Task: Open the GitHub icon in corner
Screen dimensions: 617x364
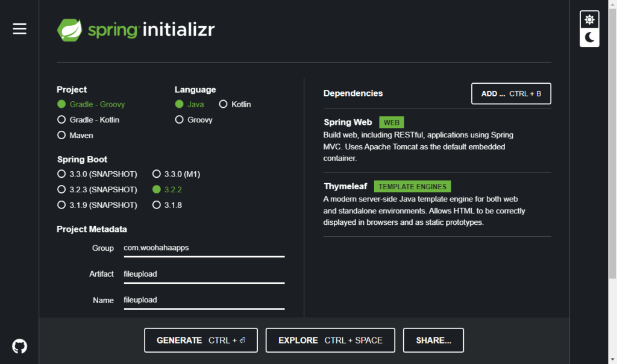Action: coord(19,345)
